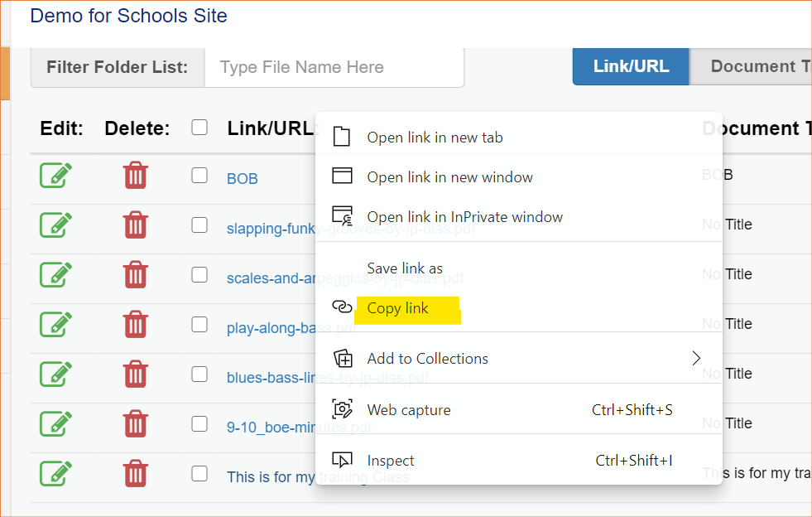This screenshot has height=517, width=812.
Task: Delete the scales-and-arpeggios PDF entry
Action: coord(136,275)
